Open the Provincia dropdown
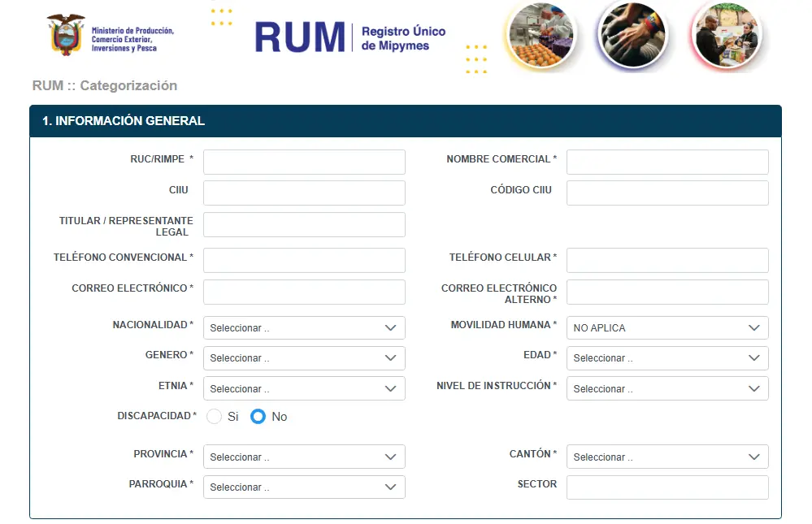The width and height of the screenshot is (812, 524). 304,457
